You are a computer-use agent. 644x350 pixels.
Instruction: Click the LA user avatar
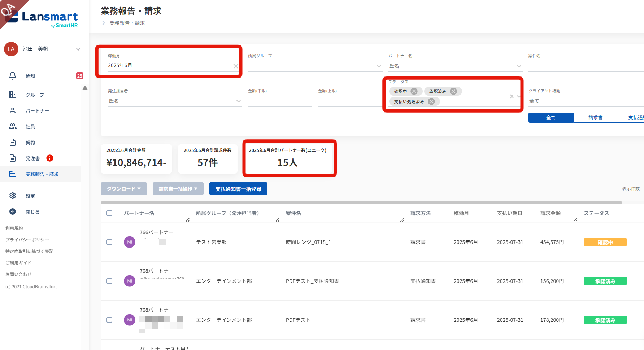[x=11, y=49]
